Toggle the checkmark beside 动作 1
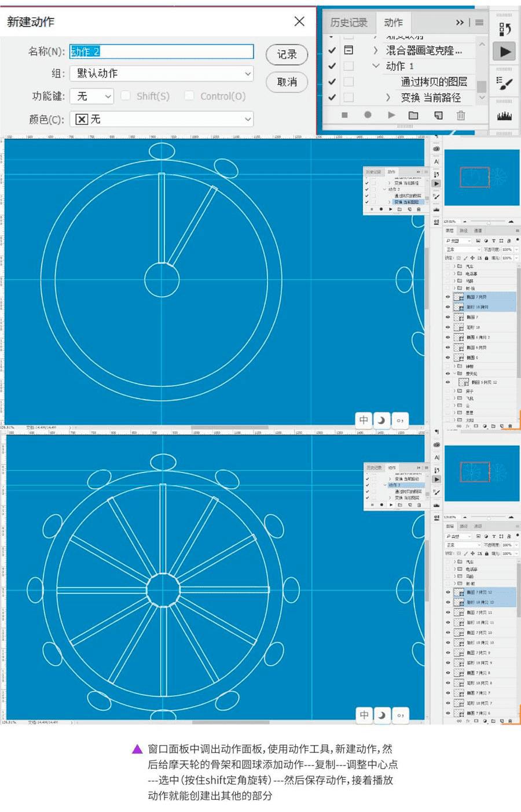521x812 pixels. (x=332, y=66)
